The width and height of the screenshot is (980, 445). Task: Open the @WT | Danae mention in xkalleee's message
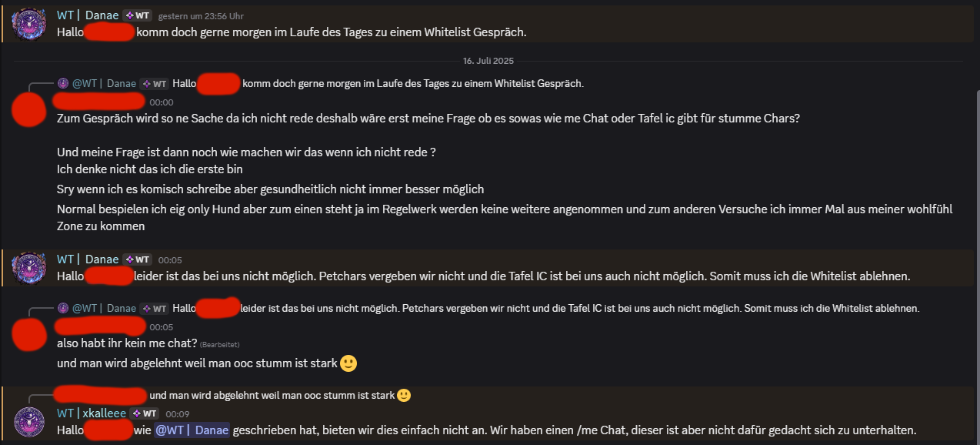click(x=192, y=430)
